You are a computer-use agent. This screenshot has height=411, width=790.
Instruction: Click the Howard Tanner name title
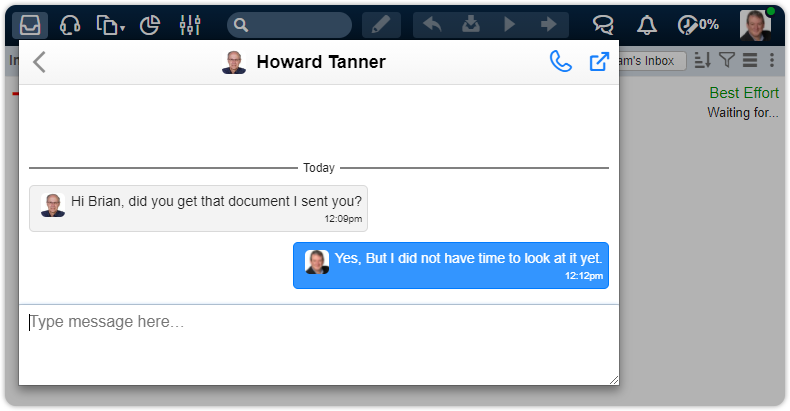(x=321, y=62)
